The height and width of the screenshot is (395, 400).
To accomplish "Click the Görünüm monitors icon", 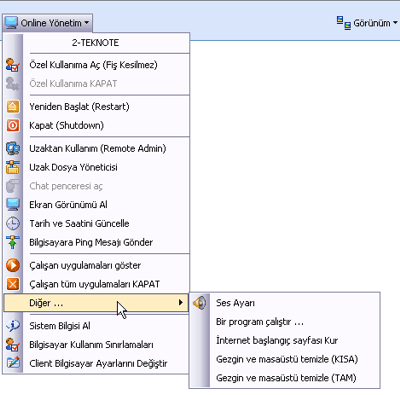I will 343,23.
